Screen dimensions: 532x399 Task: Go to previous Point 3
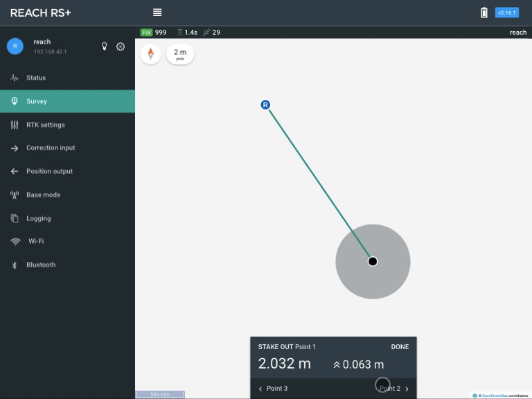(273, 389)
